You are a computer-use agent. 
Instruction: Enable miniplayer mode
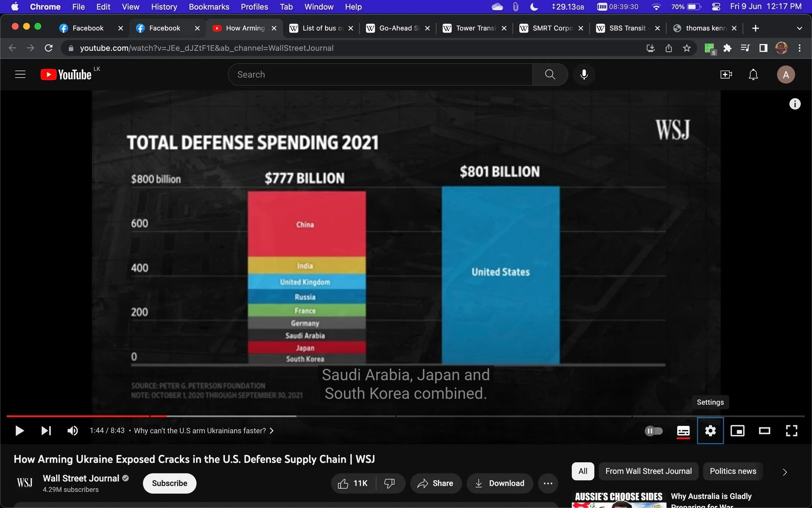coord(737,431)
